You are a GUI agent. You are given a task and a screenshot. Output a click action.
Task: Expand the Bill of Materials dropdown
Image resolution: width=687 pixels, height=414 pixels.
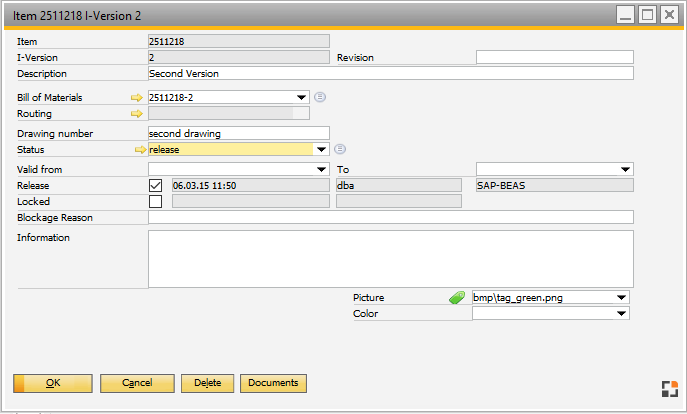[x=302, y=98]
